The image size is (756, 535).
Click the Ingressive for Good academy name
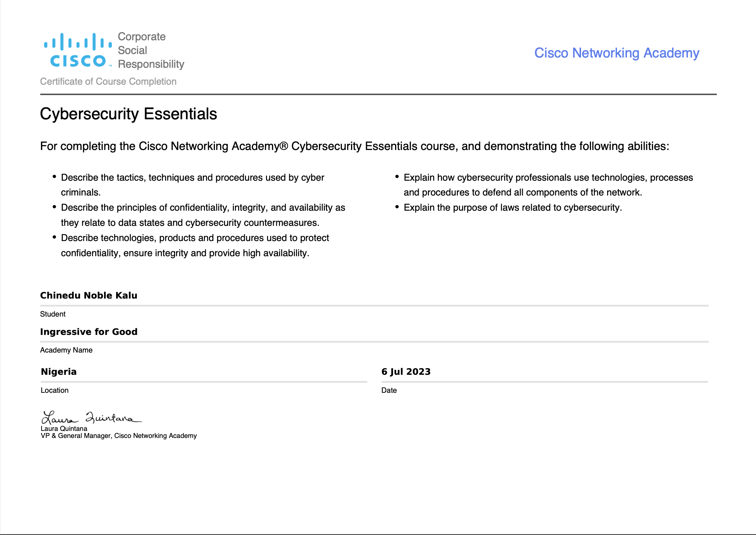pos(89,332)
